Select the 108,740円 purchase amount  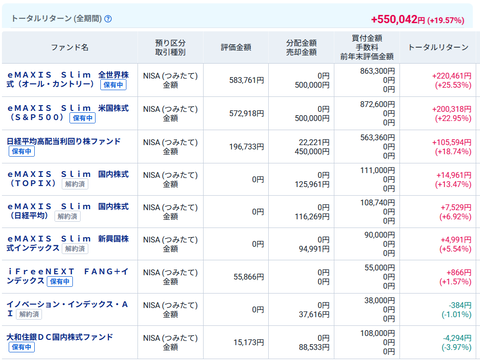pos(378,202)
